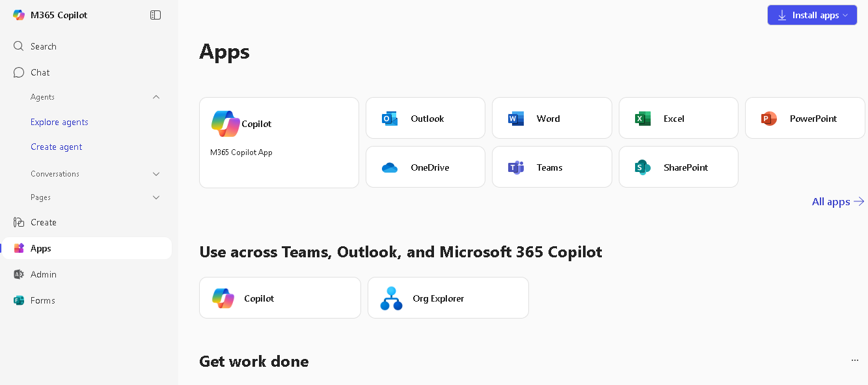Image resolution: width=868 pixels, height=385 pixels.
Task: Click the All apps link
Action: tap(838, 202)
